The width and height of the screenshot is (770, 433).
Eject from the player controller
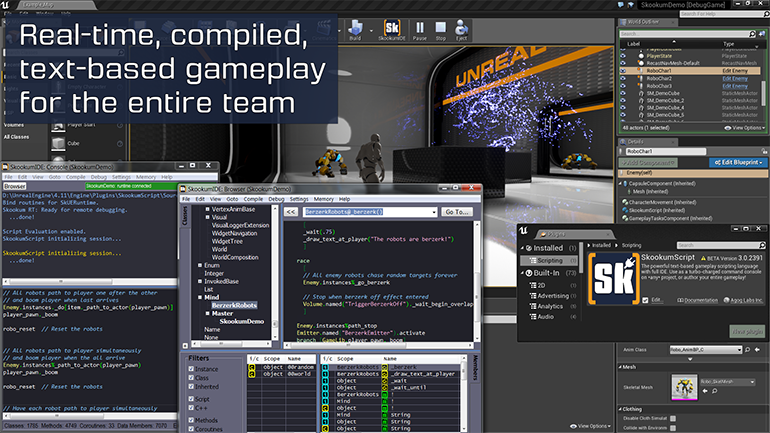pos(461,30)
